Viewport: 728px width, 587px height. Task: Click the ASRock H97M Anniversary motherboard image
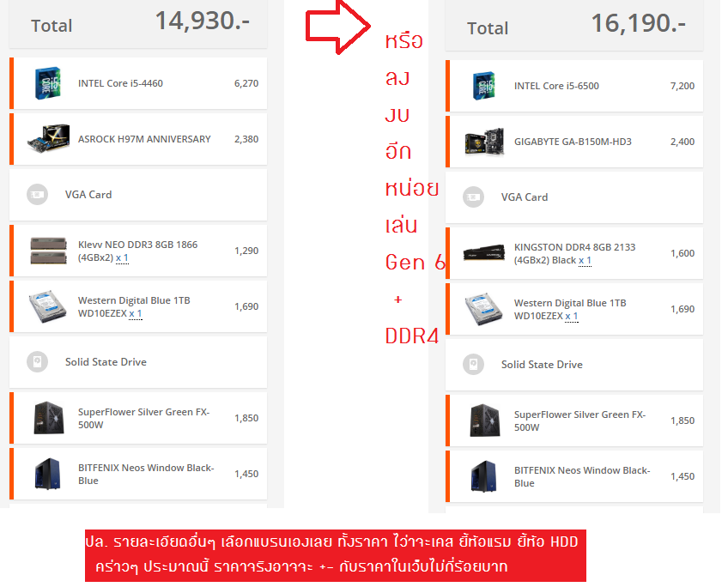click(49, 138)
